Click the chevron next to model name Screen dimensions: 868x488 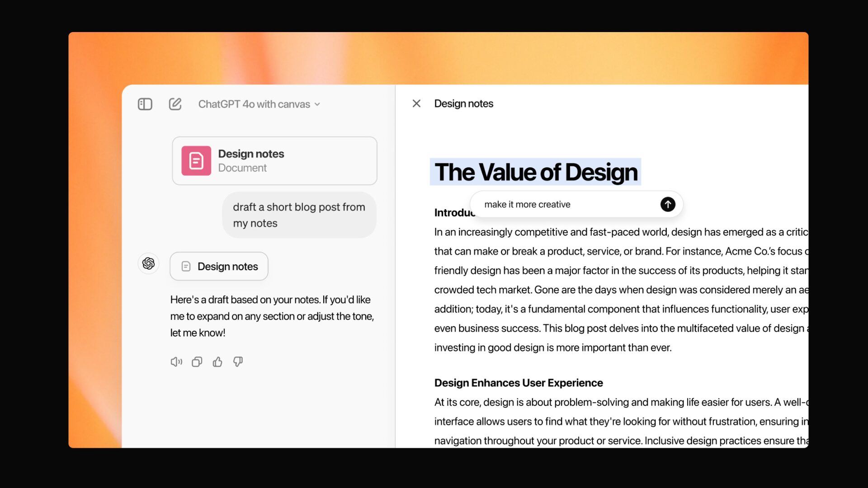tap(317, 104)
